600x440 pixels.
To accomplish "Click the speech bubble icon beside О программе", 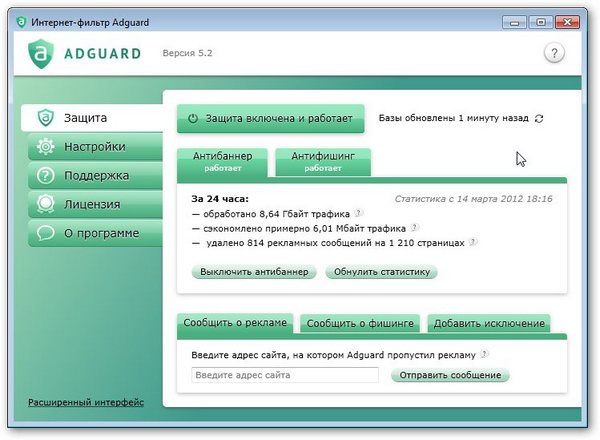I will click(x=45, y=234).
